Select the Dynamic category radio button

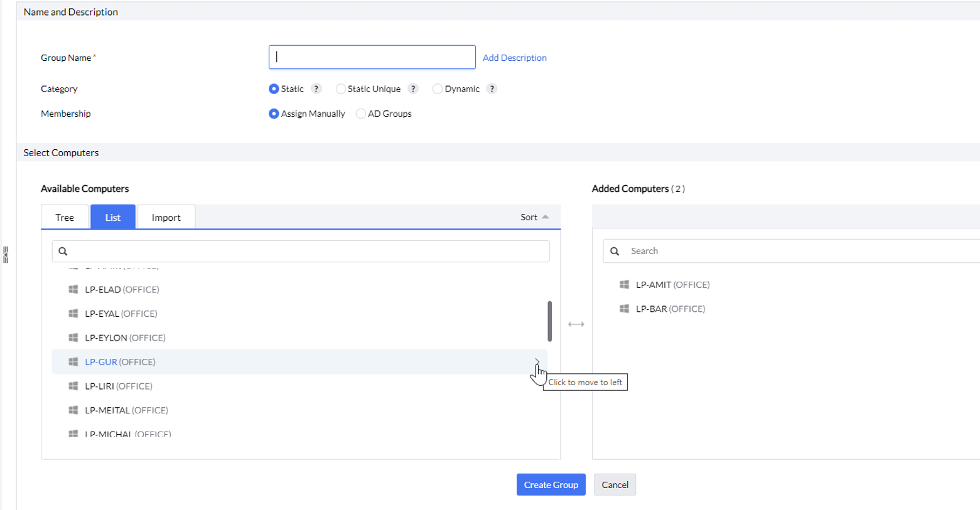click(438, 89)
